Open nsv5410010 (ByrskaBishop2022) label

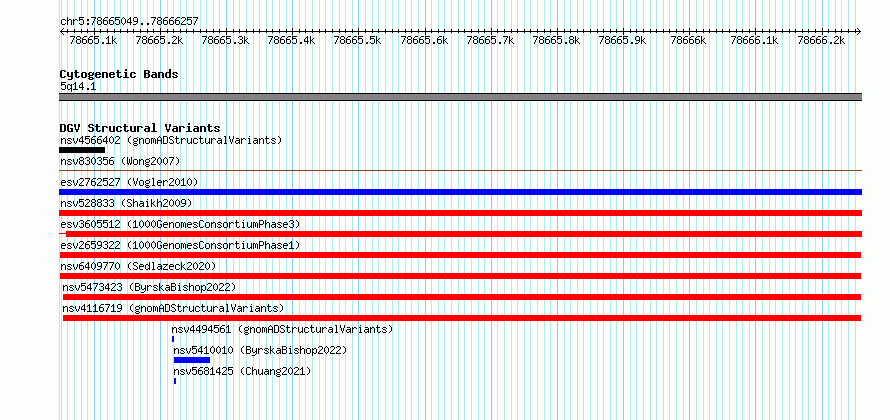[260, 350]
